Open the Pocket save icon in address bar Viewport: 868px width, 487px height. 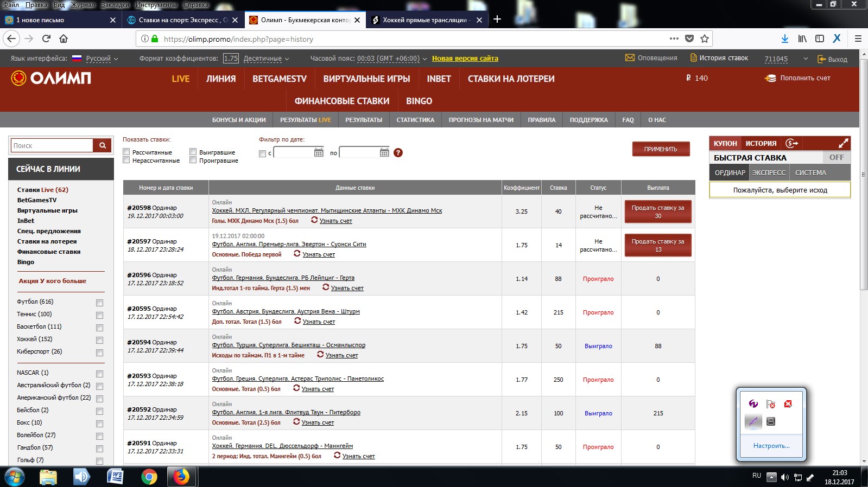[689, 39]
